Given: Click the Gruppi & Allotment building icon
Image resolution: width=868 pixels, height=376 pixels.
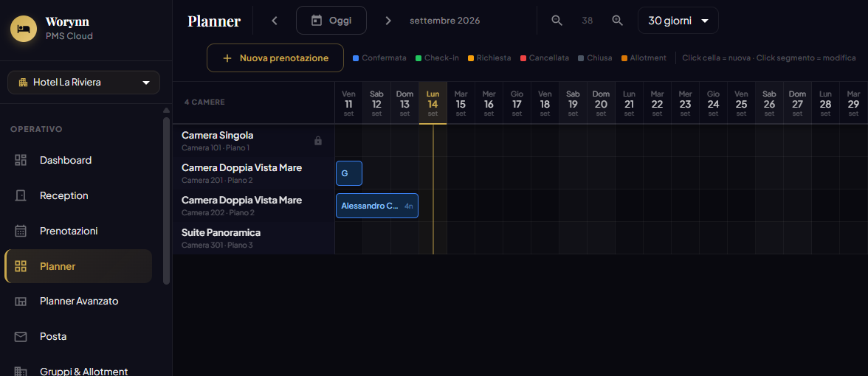Looking at the screenshot, I should tap(21, 372).
